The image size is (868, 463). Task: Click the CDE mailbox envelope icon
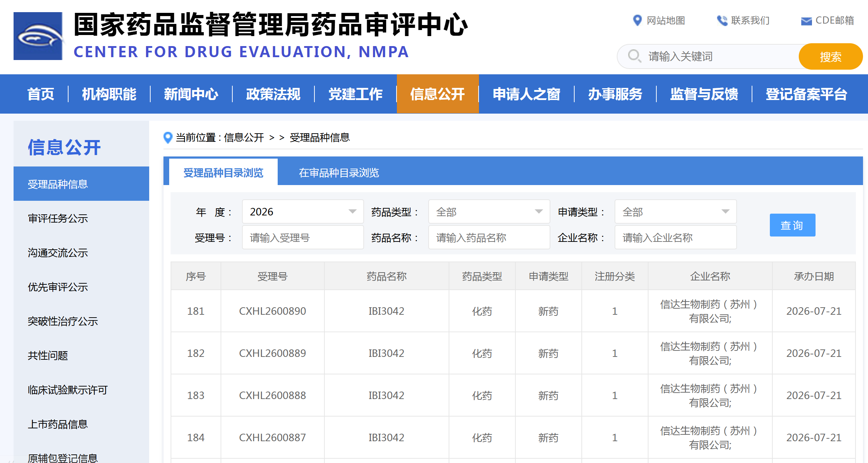[x=806, y=21]
